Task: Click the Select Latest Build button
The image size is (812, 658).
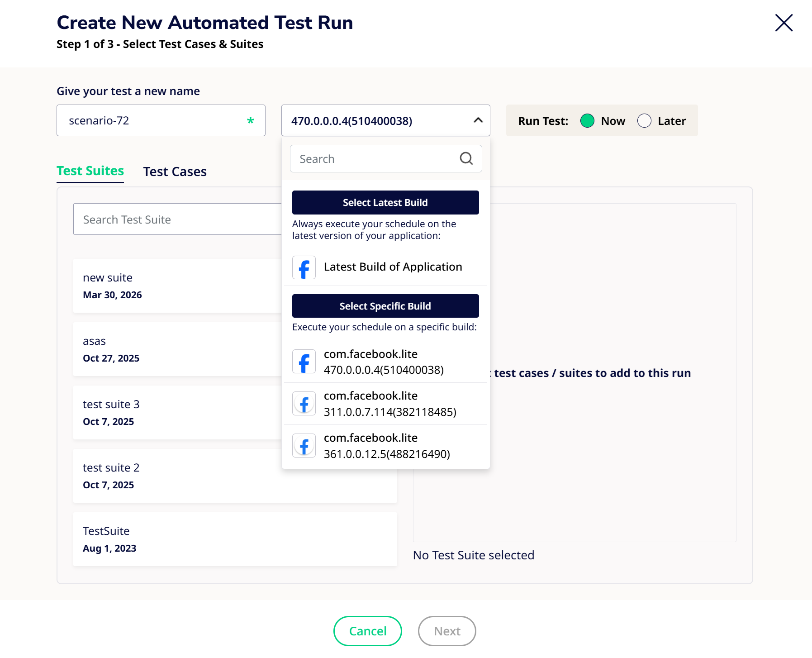Action: (385, 202)
